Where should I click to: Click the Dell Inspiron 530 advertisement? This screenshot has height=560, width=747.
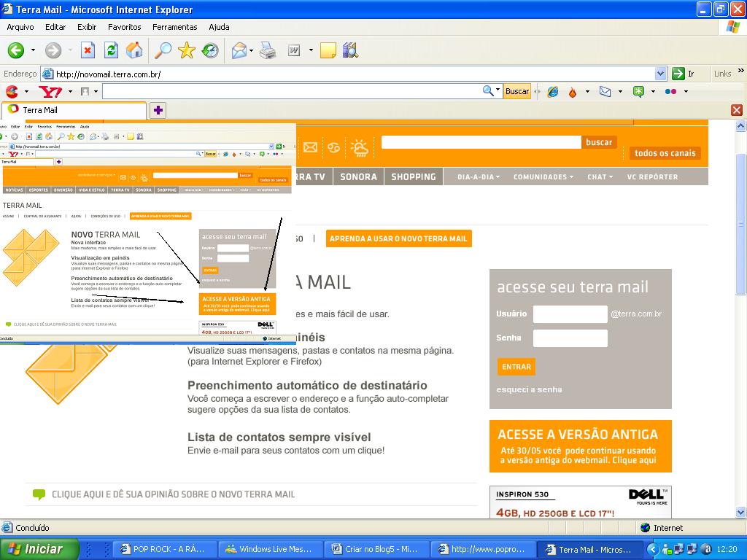pyautogui.click(x=580, y=502)
